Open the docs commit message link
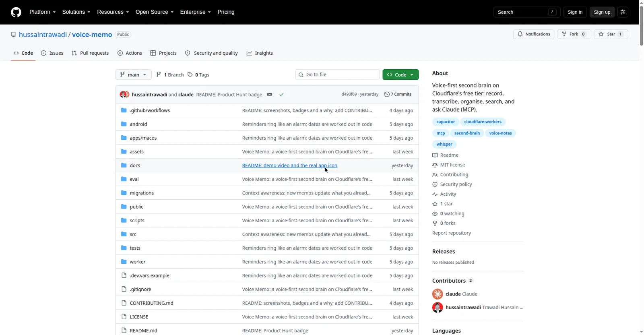Viewport: 644px width, 335px height. pyautogui.click(x=290, y=165)
